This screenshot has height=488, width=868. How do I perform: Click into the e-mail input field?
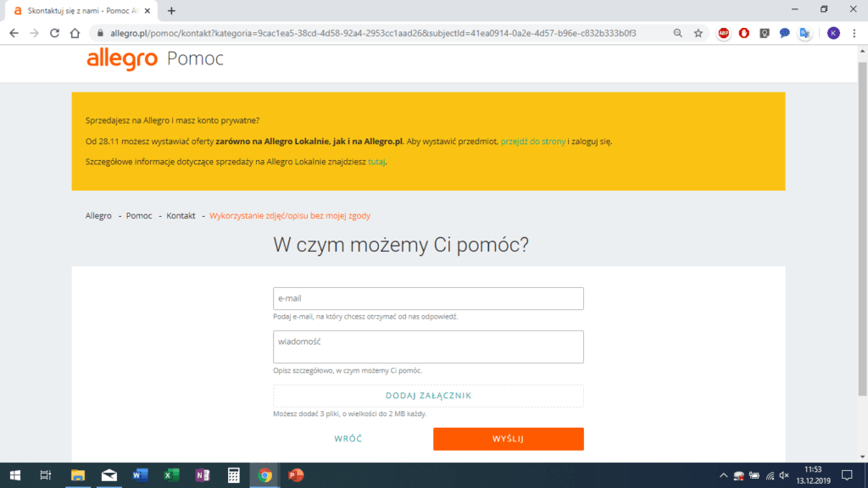coord(428,299)
